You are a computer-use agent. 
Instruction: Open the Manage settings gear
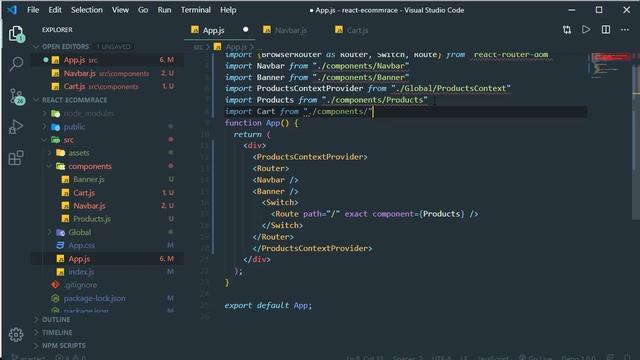click(x=16, y=335)
